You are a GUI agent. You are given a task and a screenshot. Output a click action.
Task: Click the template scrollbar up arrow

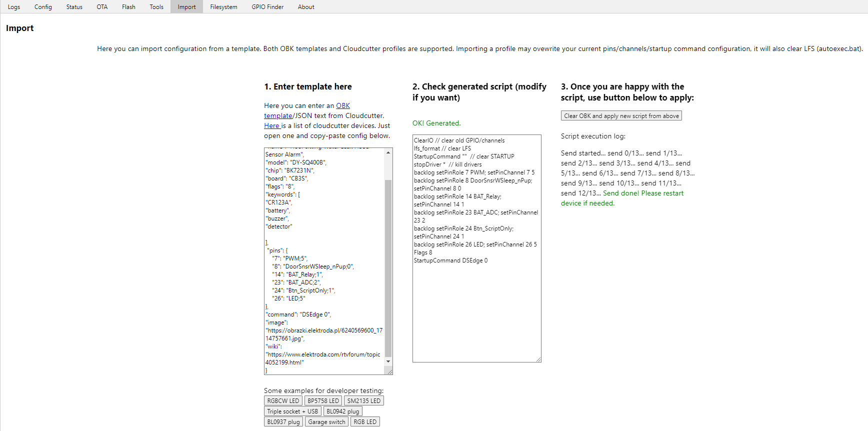coord(388,152)
